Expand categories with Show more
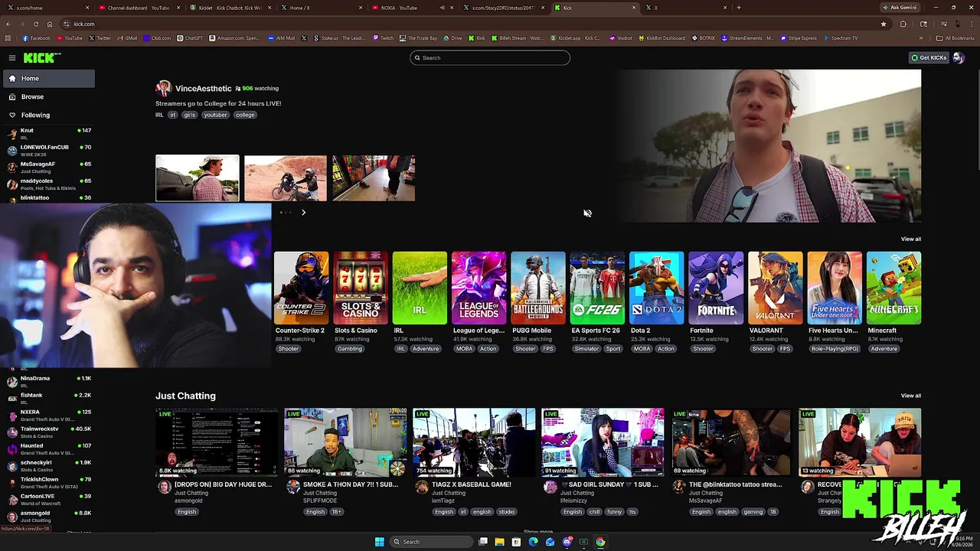 coord(538,532)
